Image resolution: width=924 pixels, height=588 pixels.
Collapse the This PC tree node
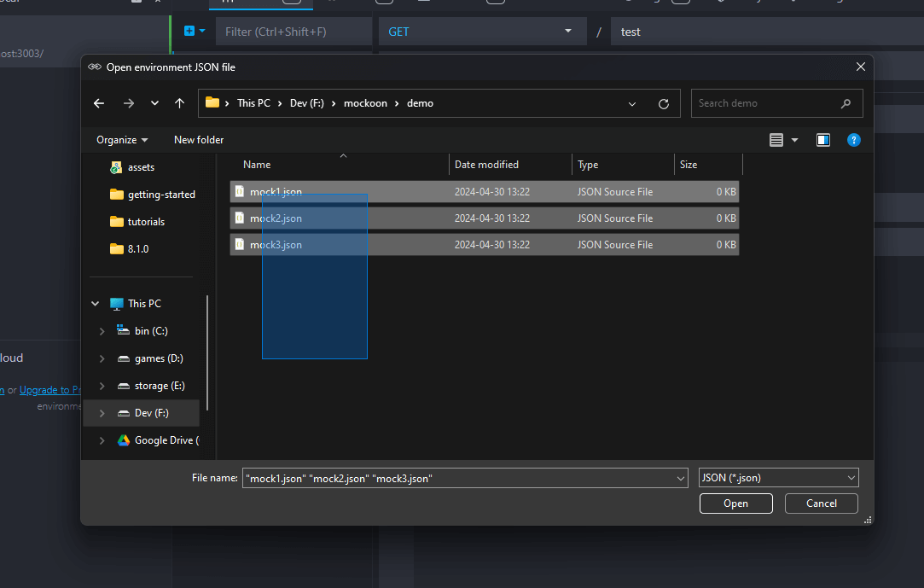95,304
